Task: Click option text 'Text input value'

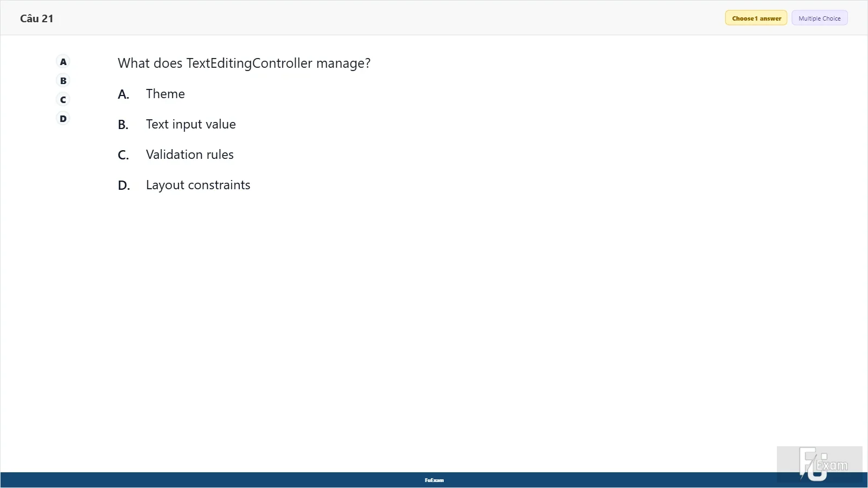Action: 191,125
